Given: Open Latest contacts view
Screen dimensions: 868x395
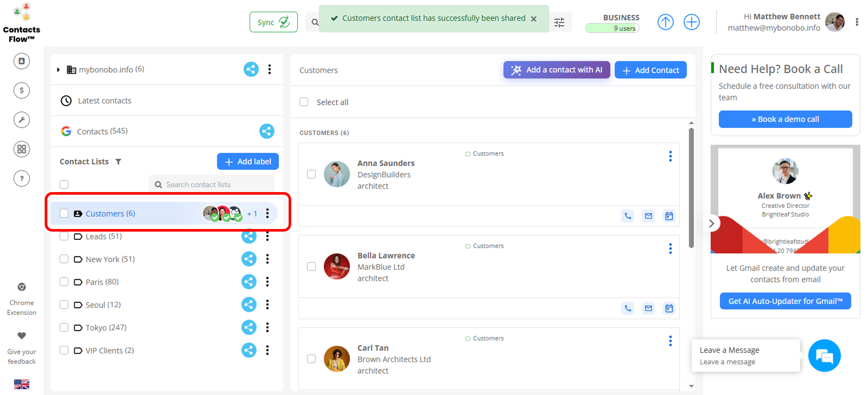Looking at the screenshot, I should coord(104,101).
